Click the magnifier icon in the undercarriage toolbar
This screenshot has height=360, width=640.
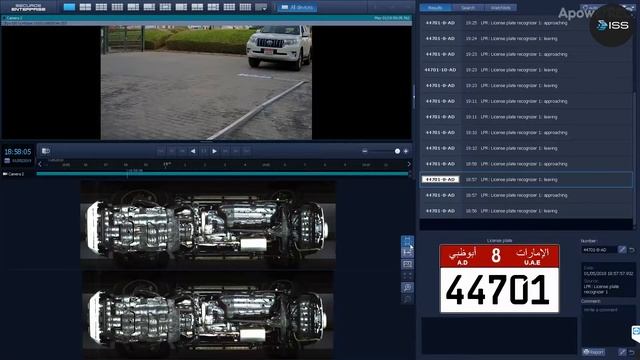407,288
